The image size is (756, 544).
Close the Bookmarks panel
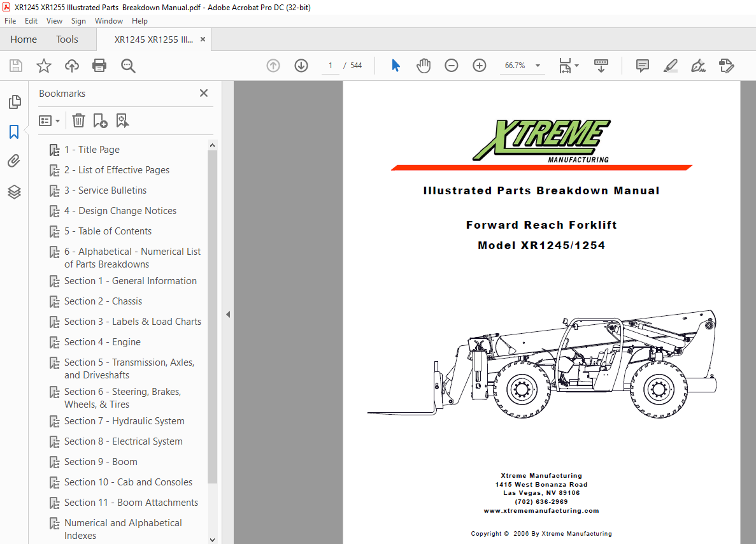(x=204, y=93)
